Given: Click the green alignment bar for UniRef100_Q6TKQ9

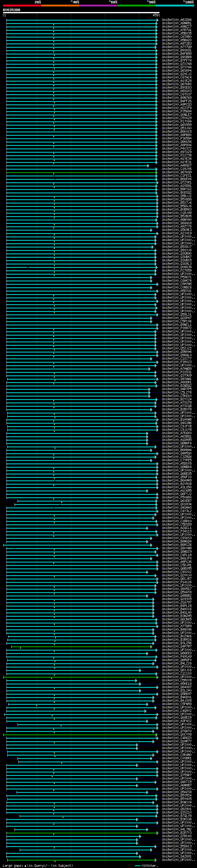Looking at the screenshot, I should 82,172.
